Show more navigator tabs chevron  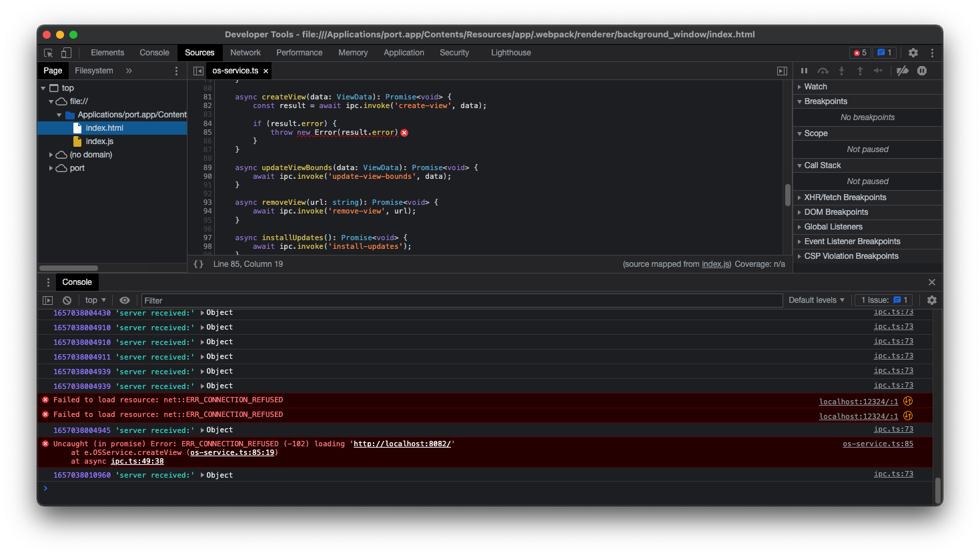point(129,71)
